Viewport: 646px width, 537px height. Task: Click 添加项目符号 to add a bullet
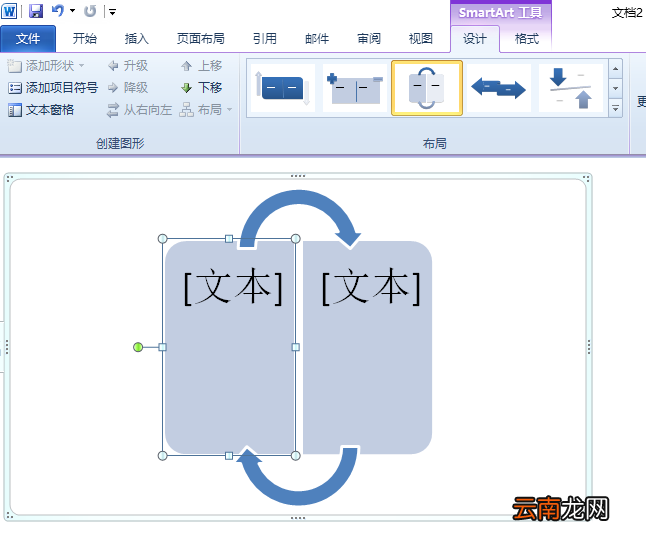53,87
